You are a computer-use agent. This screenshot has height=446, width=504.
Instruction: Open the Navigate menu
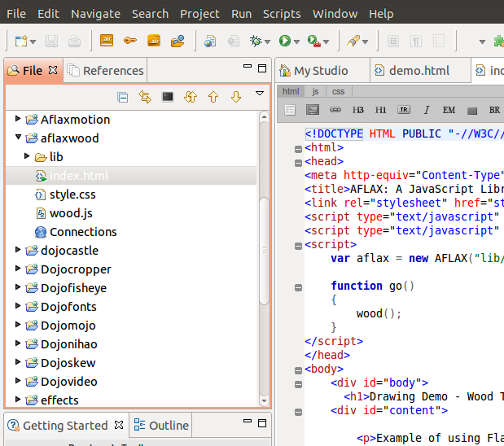click(x=95, y=14)
